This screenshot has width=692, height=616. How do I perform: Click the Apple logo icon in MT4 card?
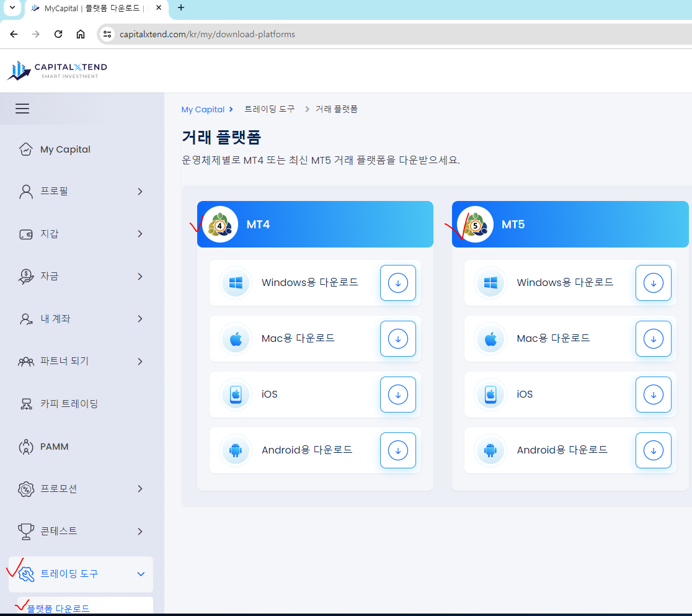pos(236,339)
